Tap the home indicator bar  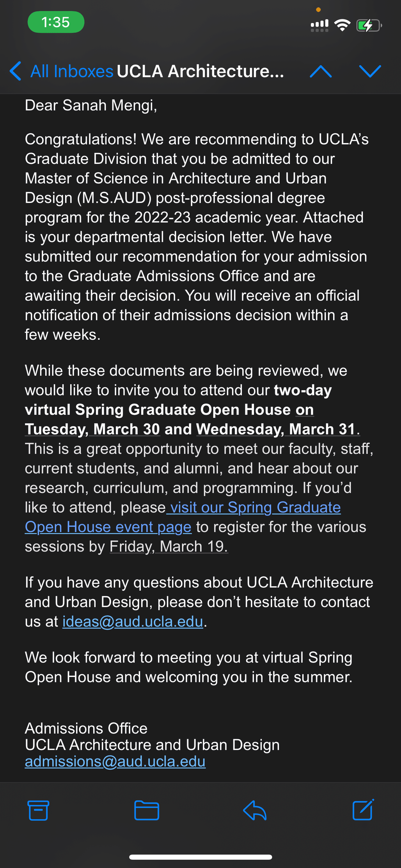click(x=200, y=857)
